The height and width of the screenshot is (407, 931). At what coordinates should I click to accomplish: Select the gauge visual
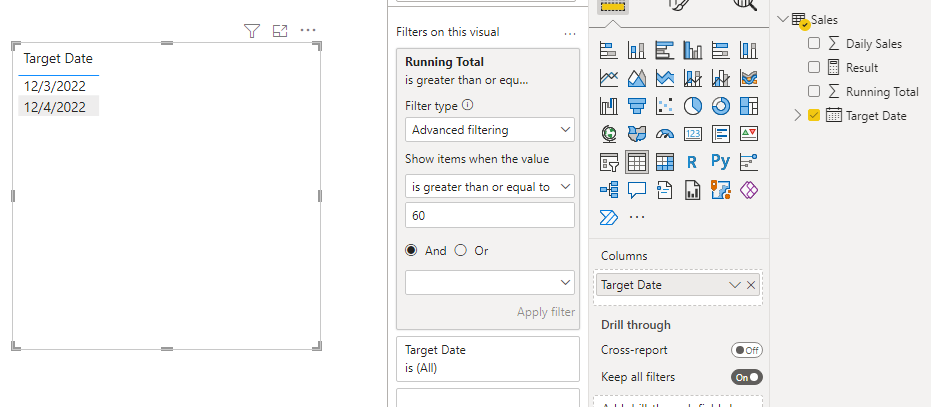pyautogui.click(x=665, y=134)
